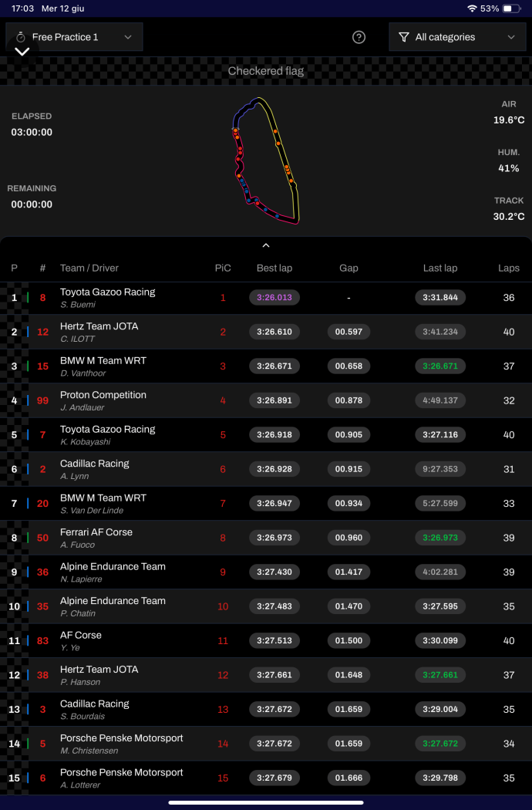
Task: Click the 17:03 clock in the status bar
Action: pyautogui.click(x=22, y=8)
